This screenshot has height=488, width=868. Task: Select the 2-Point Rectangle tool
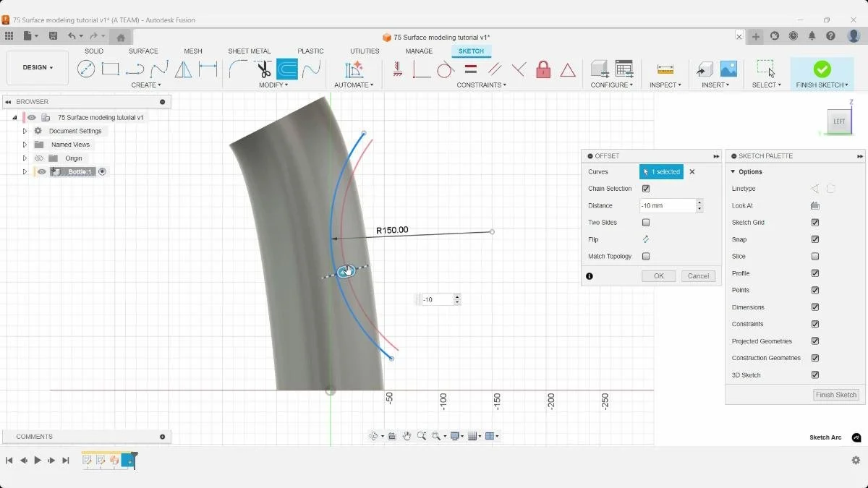click(x=110, y=69)
